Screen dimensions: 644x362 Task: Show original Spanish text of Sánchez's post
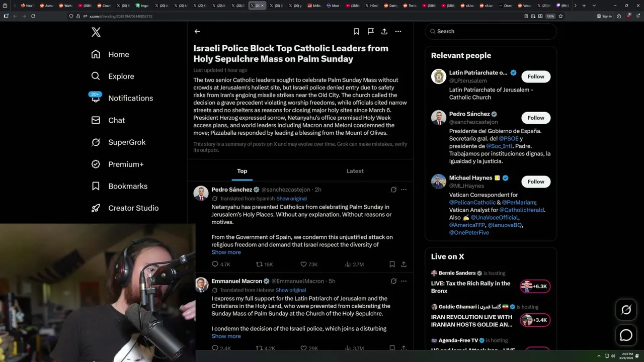pos(291,199)
